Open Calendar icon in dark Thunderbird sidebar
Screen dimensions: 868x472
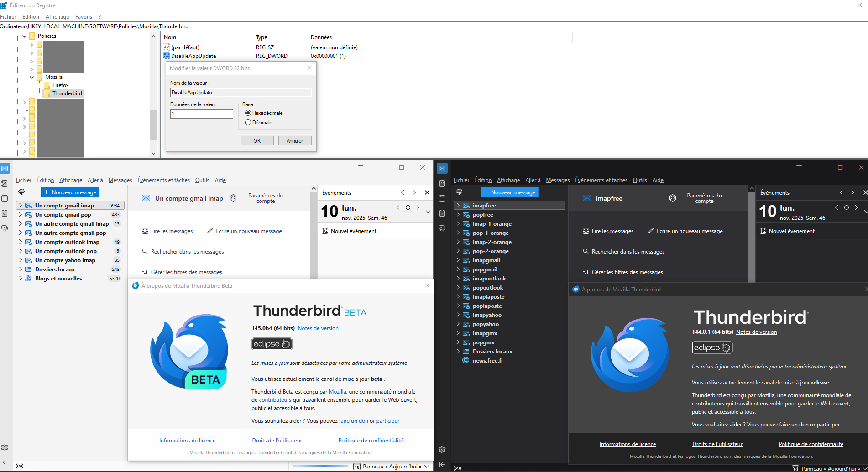pos(442,198)
